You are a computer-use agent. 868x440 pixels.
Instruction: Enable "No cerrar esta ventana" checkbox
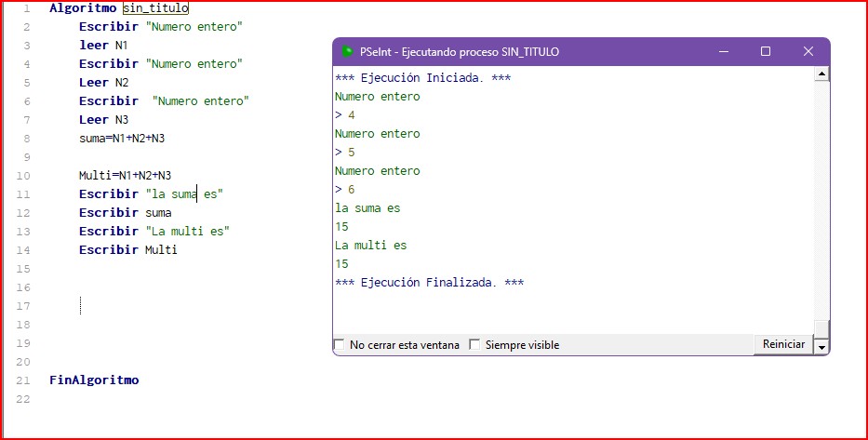pos(340,345)
